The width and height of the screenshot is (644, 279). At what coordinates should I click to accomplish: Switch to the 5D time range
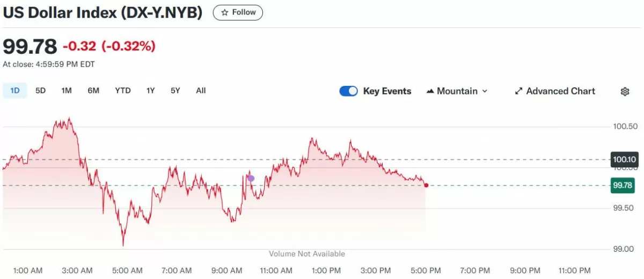pos(41,91)
